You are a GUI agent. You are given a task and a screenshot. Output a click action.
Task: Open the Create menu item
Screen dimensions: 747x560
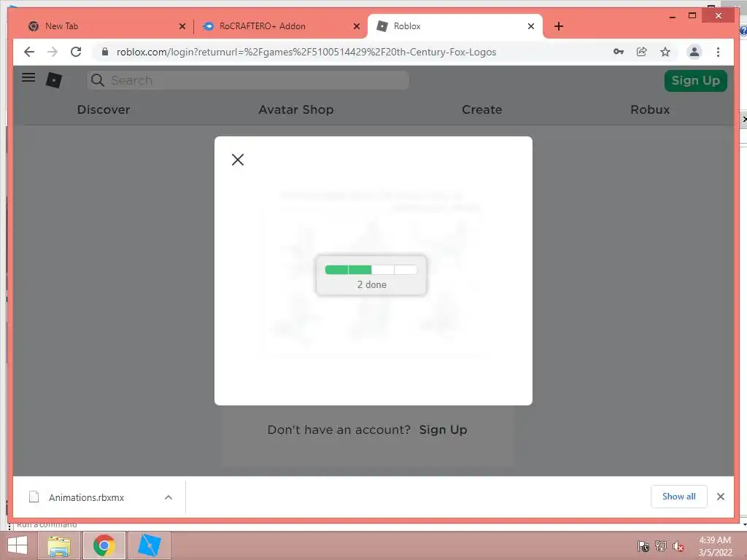[x=481, y=109]
